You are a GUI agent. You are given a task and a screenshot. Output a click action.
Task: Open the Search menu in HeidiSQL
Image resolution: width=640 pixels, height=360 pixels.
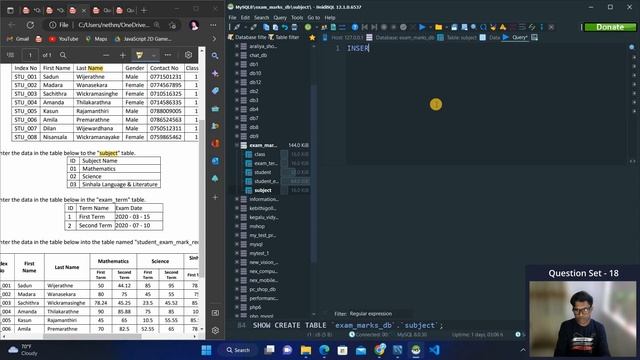(x=261, y=18)
